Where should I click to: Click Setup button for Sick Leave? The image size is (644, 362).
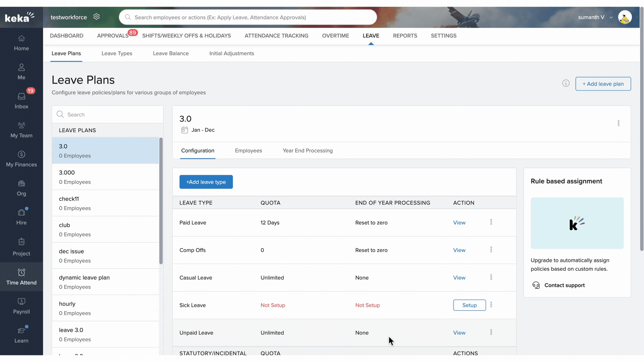click(x=469, y=305)
